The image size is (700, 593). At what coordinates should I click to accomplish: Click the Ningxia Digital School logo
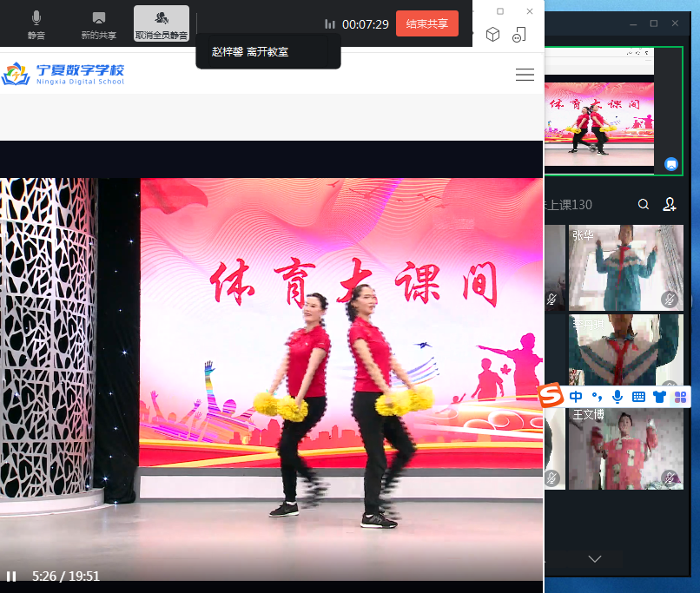(x=63, y=74)
